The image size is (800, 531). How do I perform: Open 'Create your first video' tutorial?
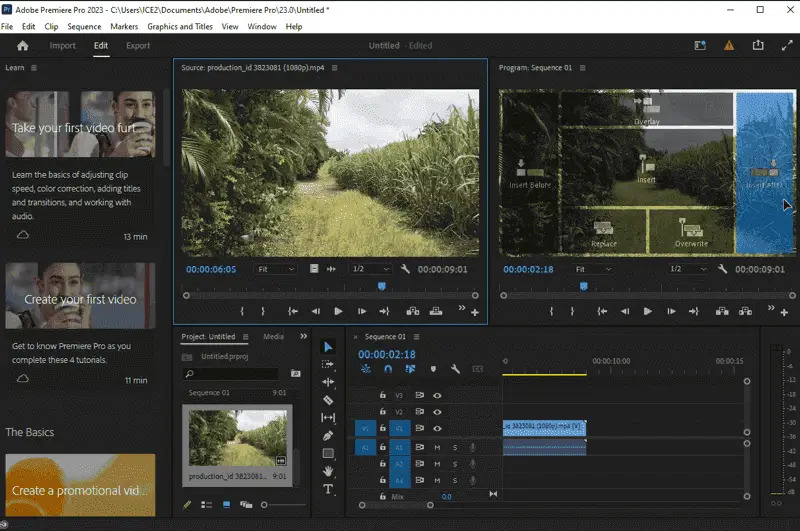pos(80,295)
